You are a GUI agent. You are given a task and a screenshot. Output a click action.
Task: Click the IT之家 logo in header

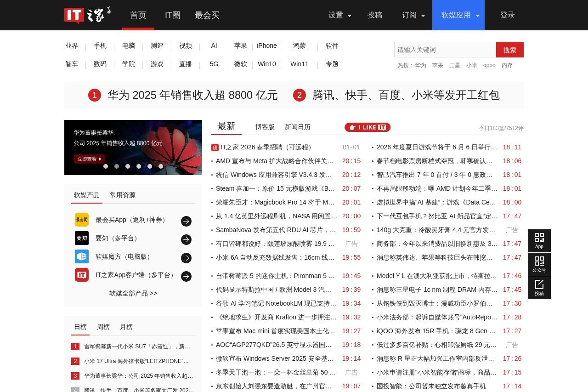point(87,15)
